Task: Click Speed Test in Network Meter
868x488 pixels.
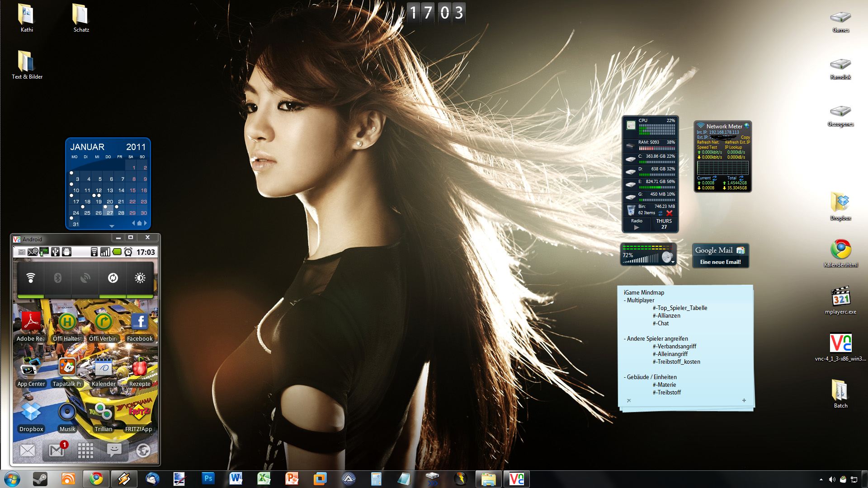Action: coord(707,147)
